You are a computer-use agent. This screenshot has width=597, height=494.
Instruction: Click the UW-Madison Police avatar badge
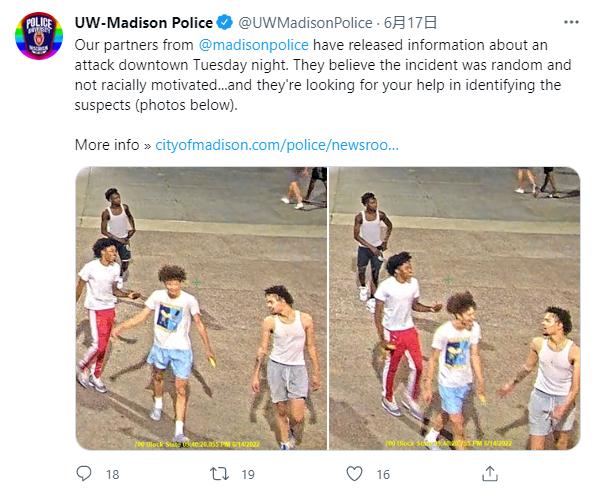[x=39, y=36]
